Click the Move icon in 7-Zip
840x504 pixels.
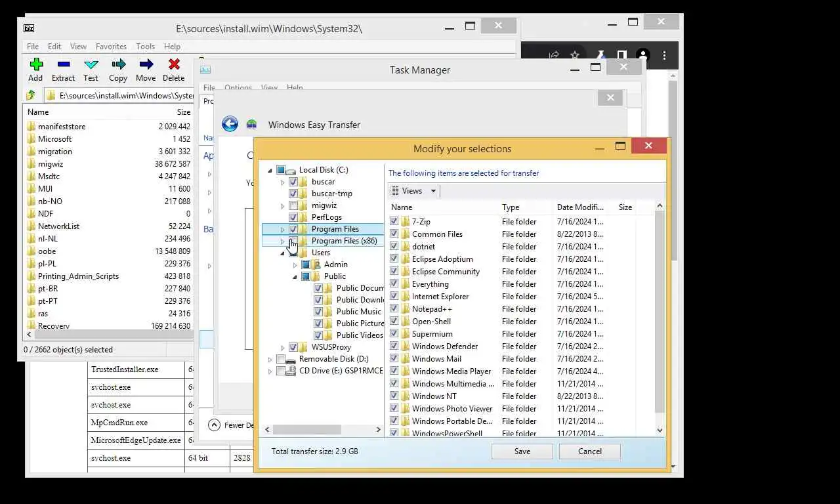coord(146,64)
